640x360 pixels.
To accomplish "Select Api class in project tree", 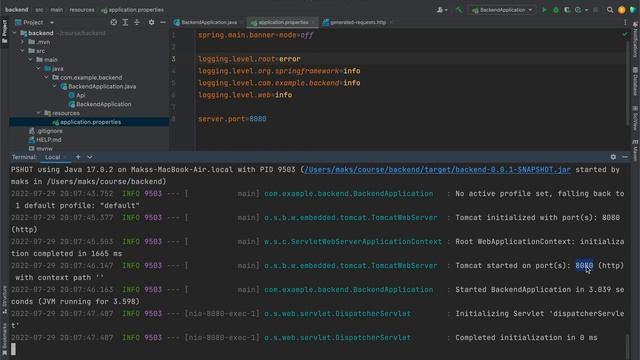I will (x=81, y=96).
